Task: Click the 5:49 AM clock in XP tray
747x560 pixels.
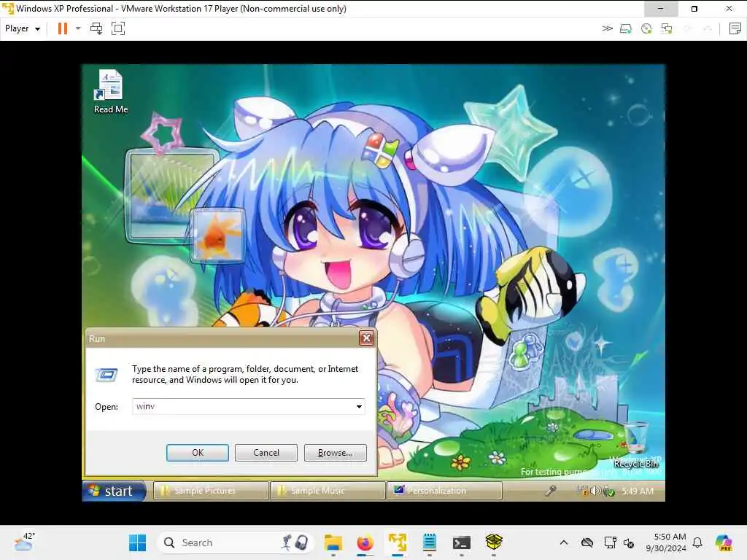Action: pyautogui.click(x=638, y=491)
